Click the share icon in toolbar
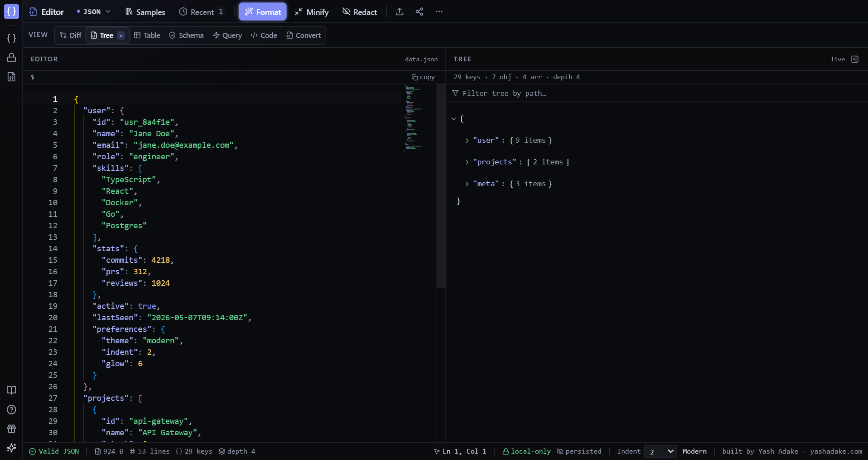This screenshot has height=460, width=868. click(x=419, y=12)
